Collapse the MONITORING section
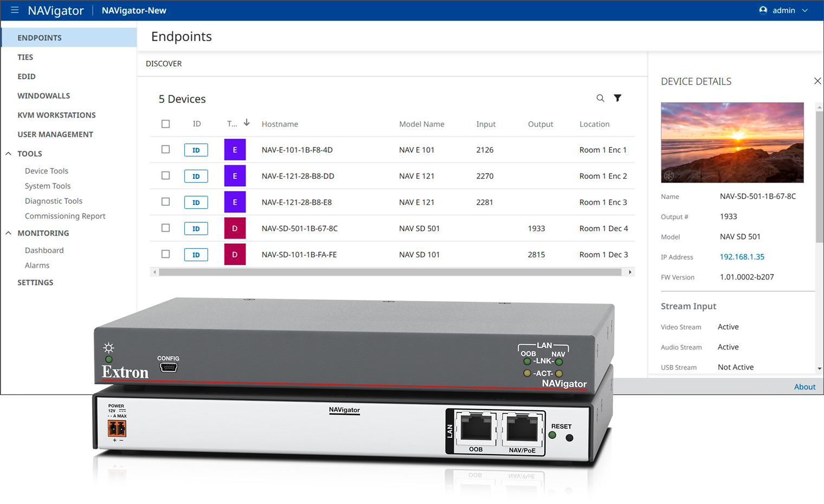This screenshot has width=824, height=504. coord(8,232)
